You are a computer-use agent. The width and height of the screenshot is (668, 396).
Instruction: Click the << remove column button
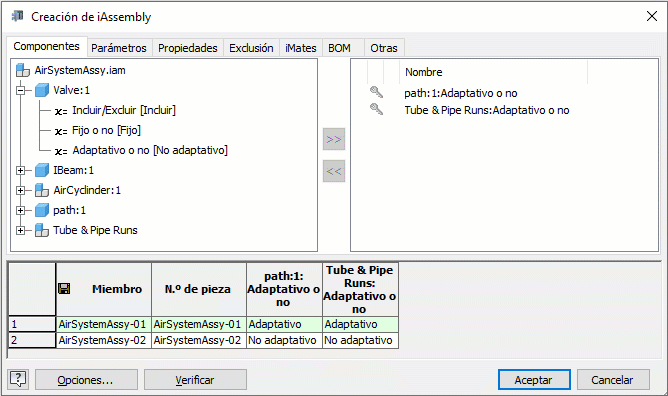[x=334, y=171]
